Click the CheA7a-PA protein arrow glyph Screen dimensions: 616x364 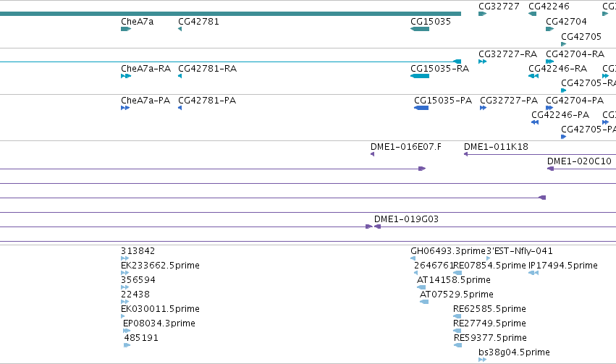pos(125,108)
